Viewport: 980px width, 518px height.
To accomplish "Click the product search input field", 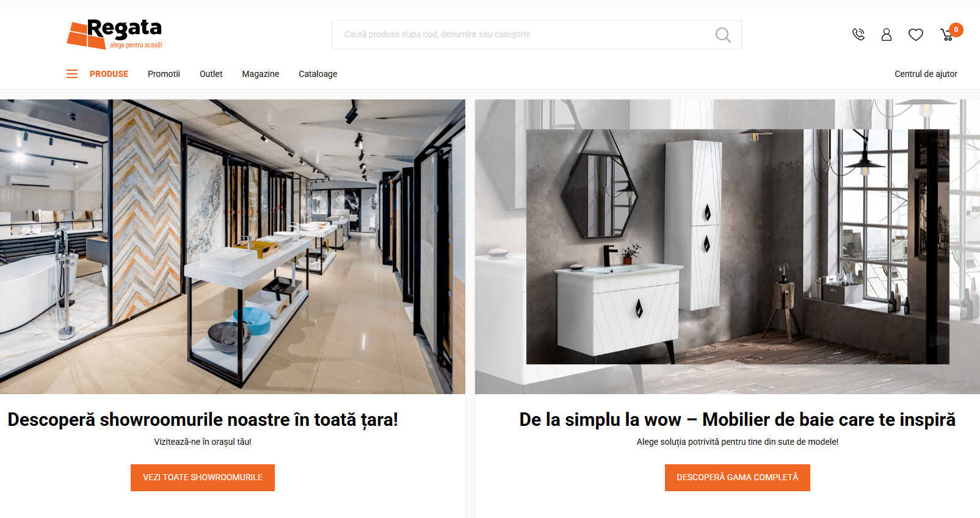I will click(x=525, y=35).
